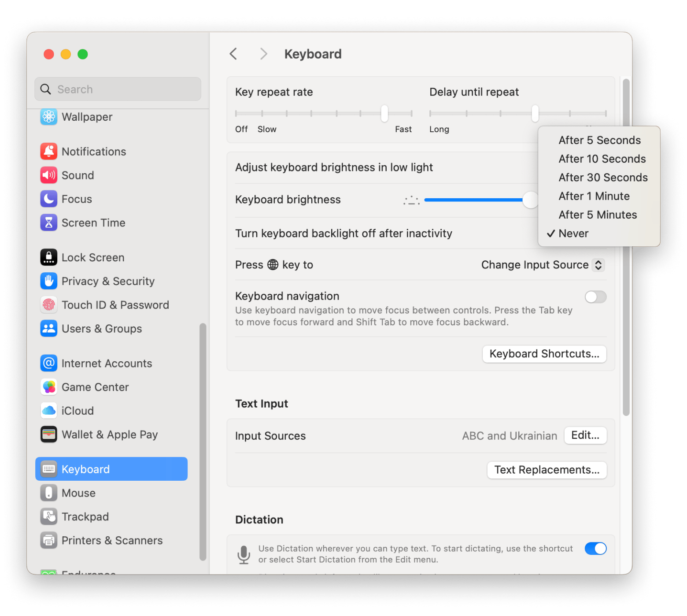Choose After 5 Seconds from the menu
687x616 pixels.
[x=599, y=140]
